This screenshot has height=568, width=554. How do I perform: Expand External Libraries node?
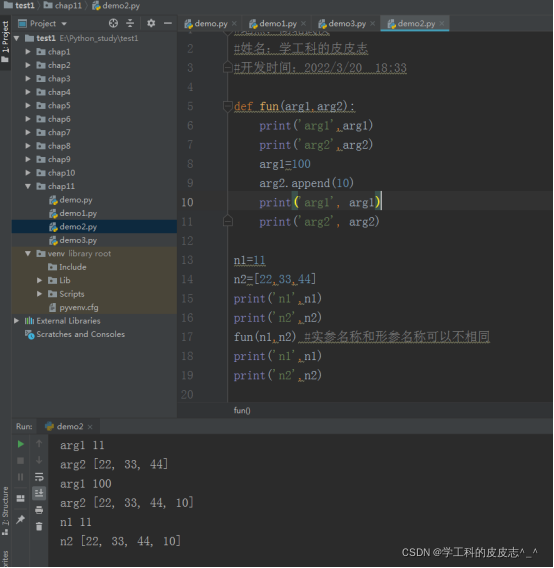16,321
